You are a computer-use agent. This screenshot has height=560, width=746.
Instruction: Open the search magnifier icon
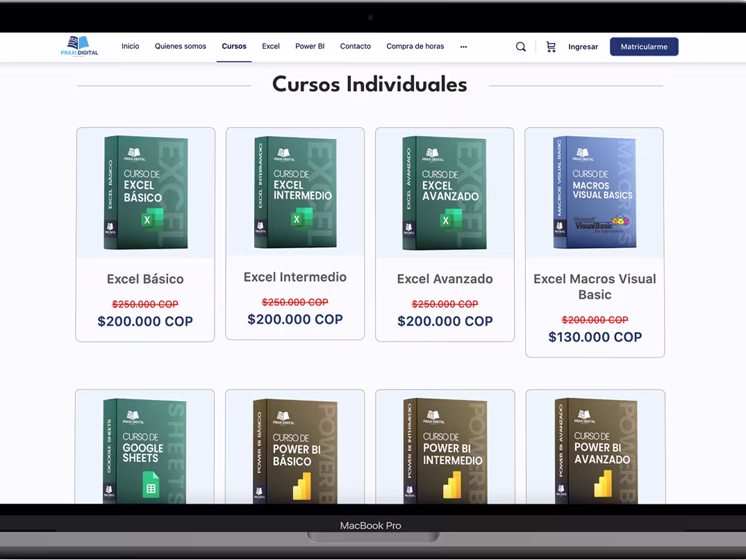tap(521, 47)
